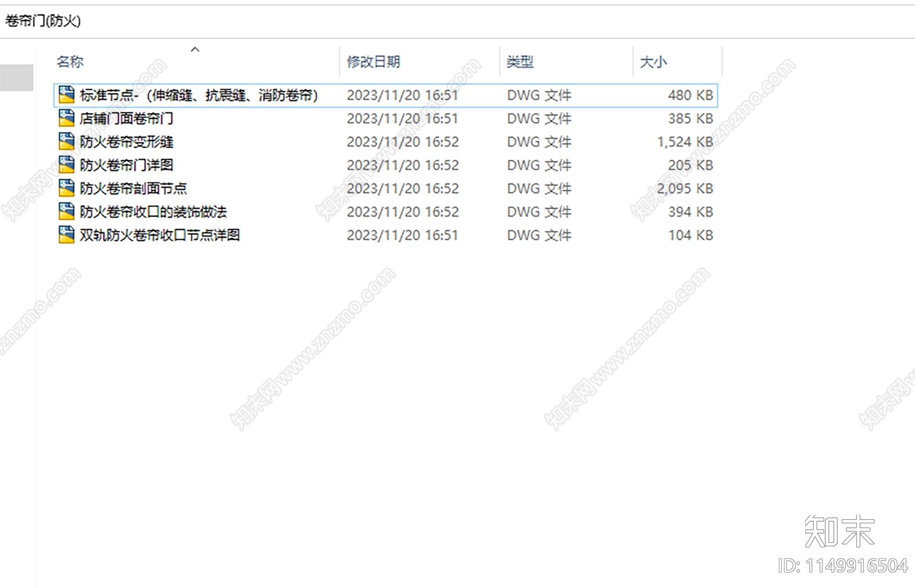The image size is (915, 588).
Task: Click the gray block left of 名称
Action: (17, 78)
